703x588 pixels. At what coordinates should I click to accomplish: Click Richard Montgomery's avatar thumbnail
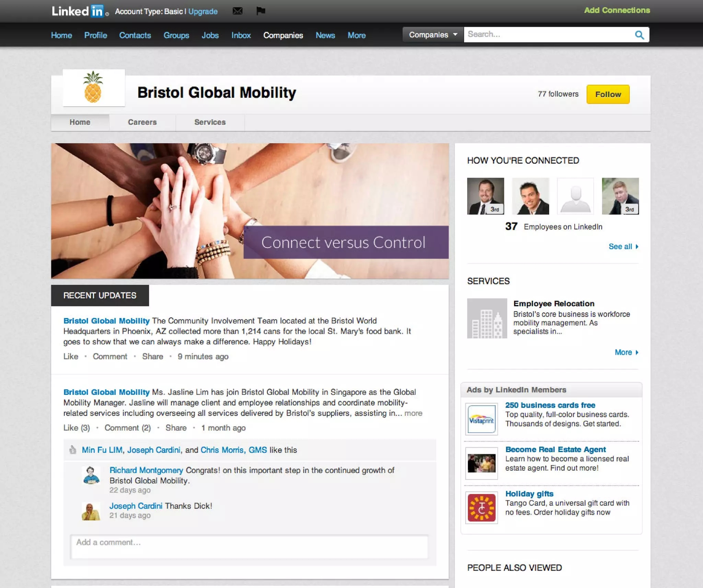pyautogui.click(x=91, y=475)
